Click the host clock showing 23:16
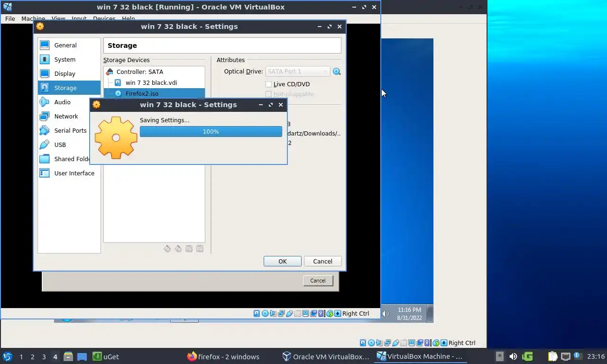Viewport: 607px width, 364px height. click(x=596, y=356)
